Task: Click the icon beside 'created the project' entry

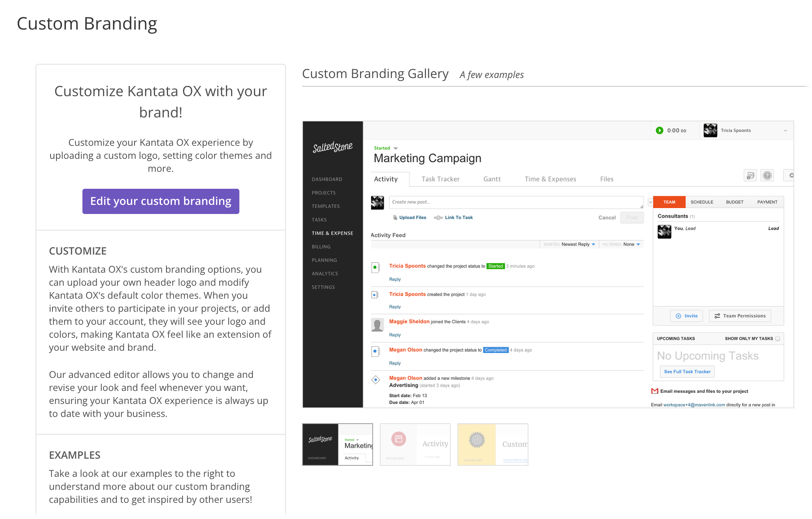Action: pyautogui.click(x=375, y=295)
